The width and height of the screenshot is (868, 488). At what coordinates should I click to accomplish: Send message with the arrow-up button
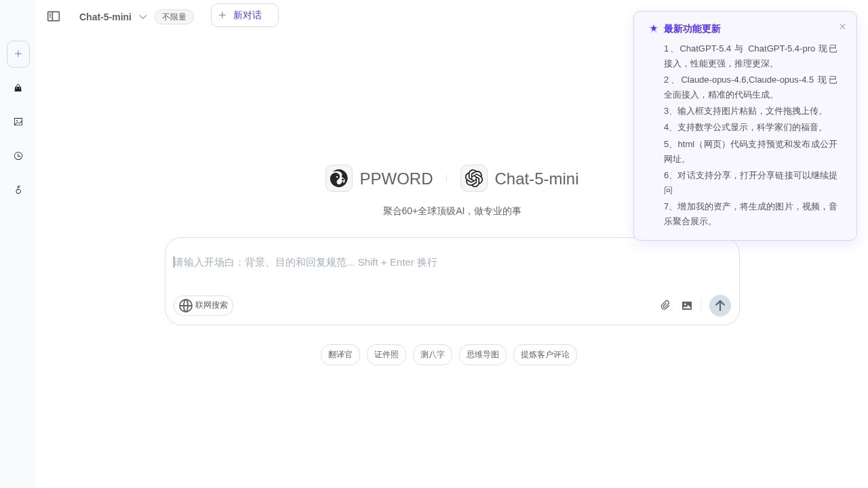720,306
